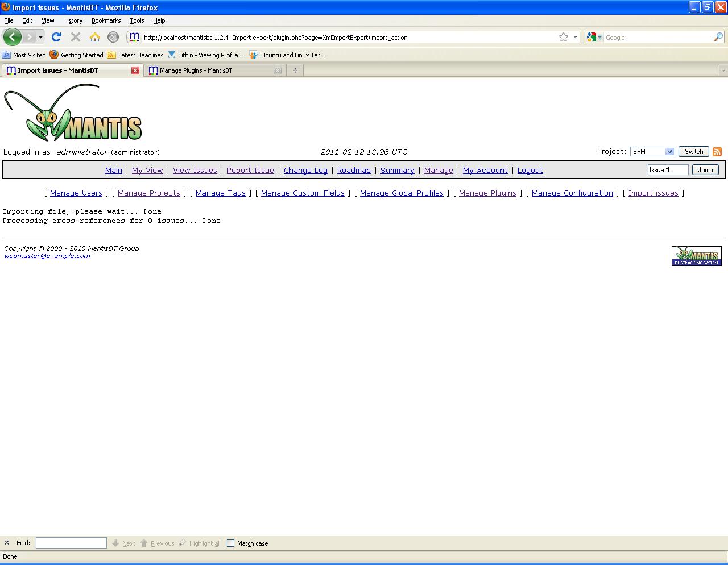The height and width of the screenshot is (565, 728).
Task: Open a new tab with the plus button
Action: [x=295, y=70]
